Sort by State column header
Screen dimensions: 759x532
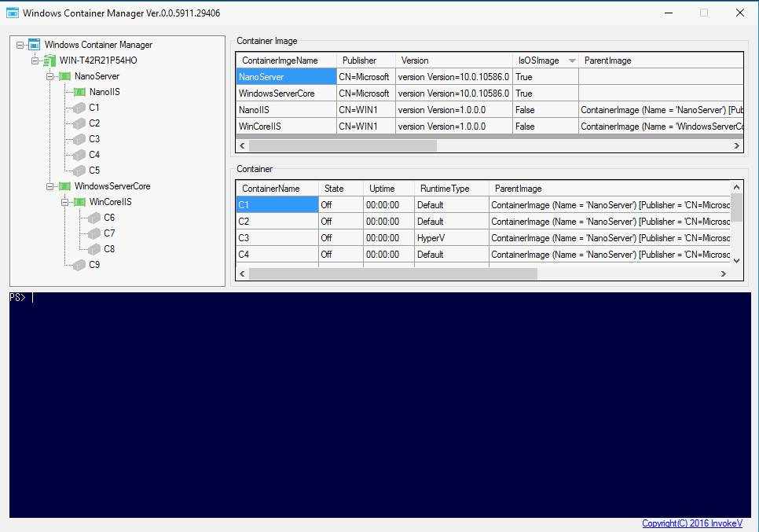[x=341, y=189]
